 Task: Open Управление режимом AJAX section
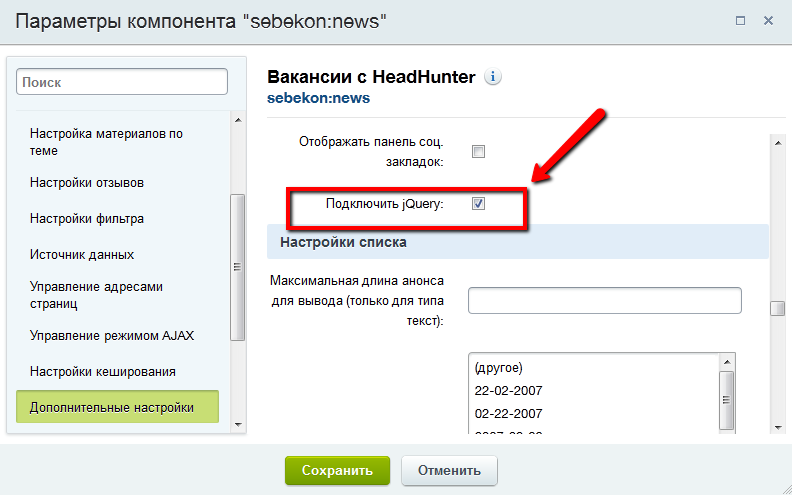click(x=112, y=335)
